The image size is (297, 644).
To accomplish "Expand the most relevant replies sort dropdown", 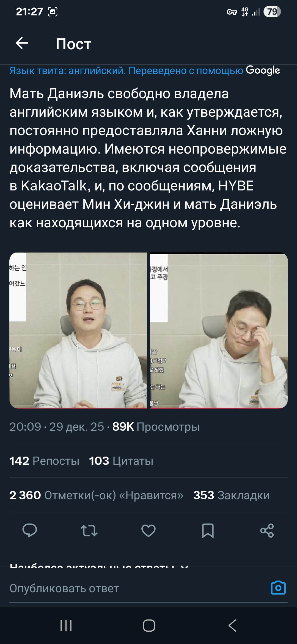I will pos(99,565).
